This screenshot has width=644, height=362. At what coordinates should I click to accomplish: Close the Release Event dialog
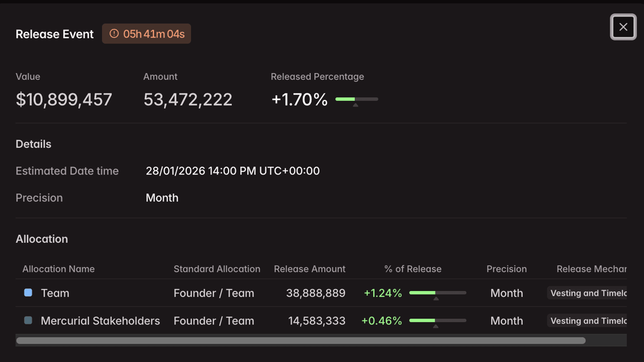point(623,27)
